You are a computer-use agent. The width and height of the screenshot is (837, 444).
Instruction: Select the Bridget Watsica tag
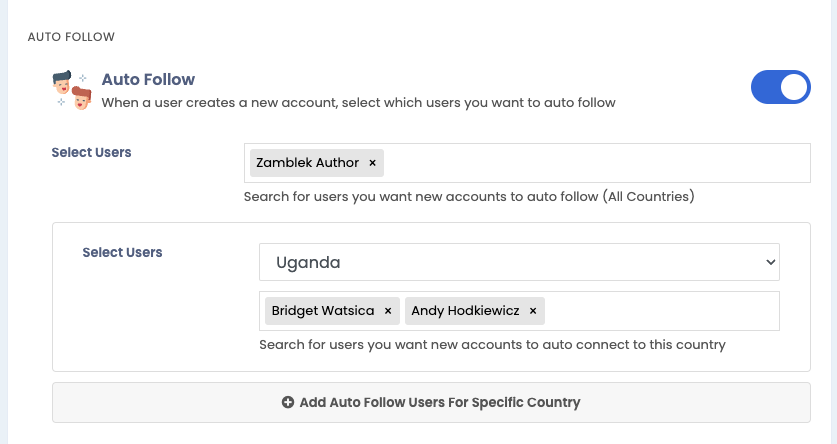(323, 311)
